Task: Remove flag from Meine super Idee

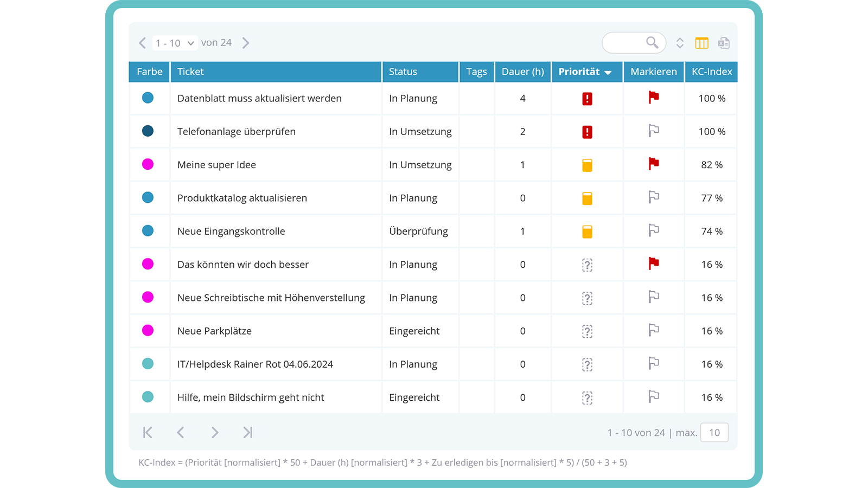Action: pyautogui.click(x=654, y=164)
